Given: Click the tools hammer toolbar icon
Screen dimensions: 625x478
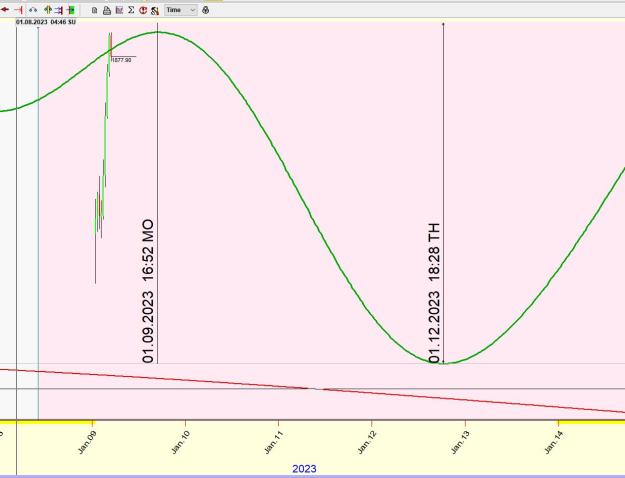Looking at the screenshot, I should [x=155, y=11].
